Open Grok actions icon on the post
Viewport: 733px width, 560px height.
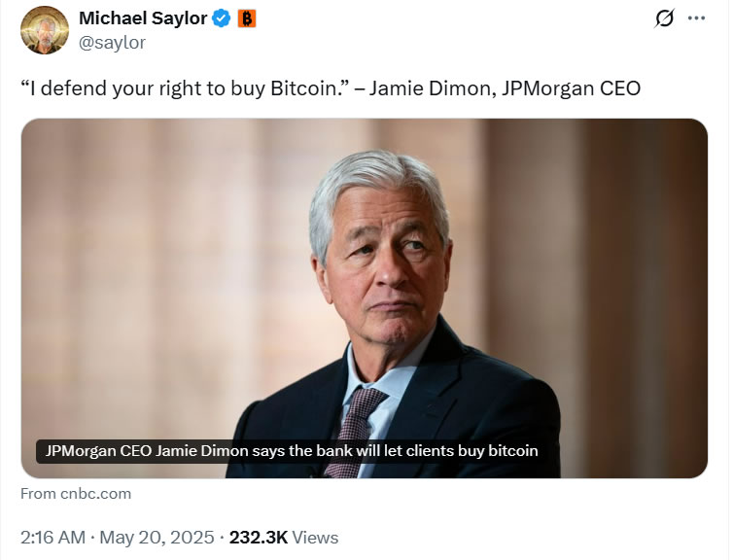[665, 18]
